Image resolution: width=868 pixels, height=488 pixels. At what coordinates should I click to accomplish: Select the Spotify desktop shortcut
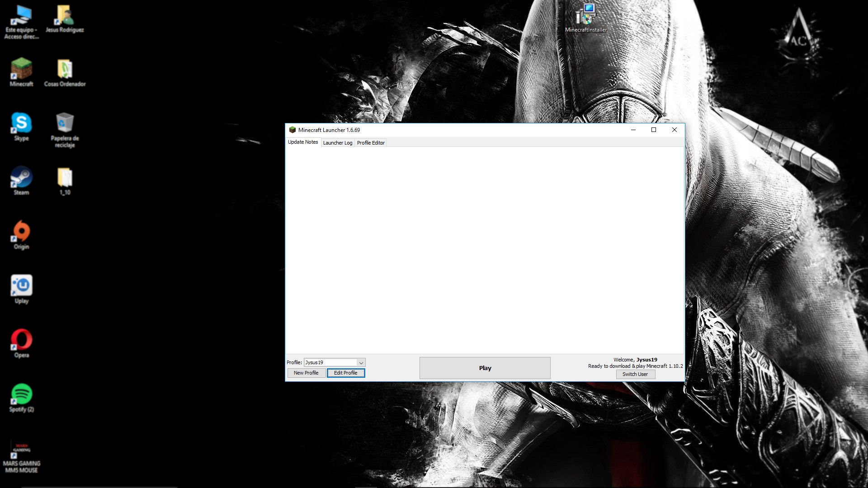point(21,394)
